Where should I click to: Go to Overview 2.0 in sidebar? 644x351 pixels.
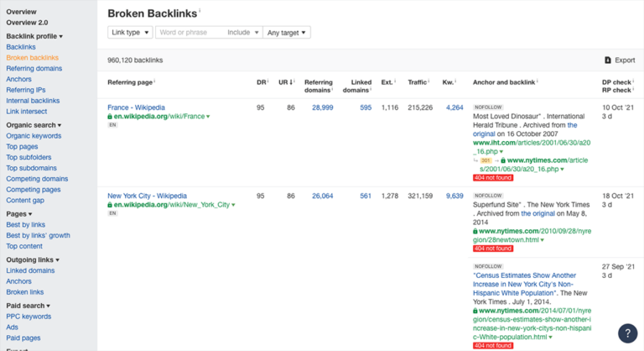[x=27, y=23]
